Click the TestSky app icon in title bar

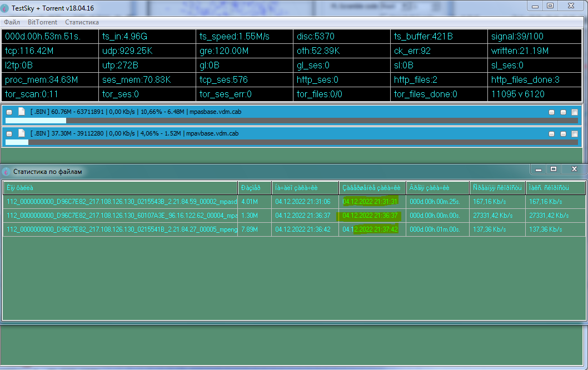point(6,8)
